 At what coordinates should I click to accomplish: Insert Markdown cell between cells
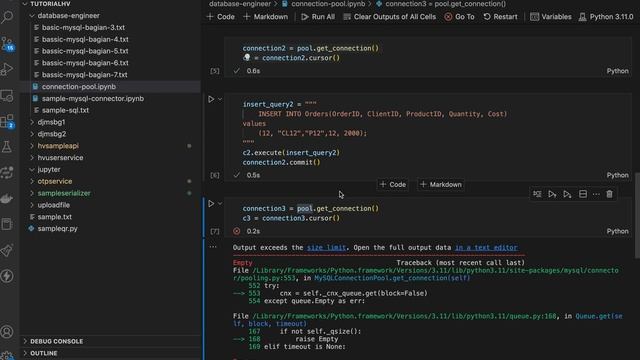[x=441, y=184]
